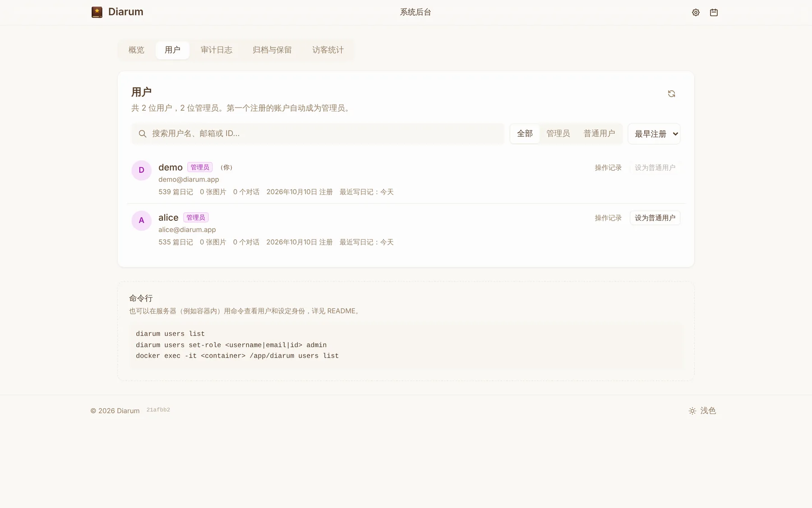
Task: Set alice as 普通用户
Action: pos(655,218)
